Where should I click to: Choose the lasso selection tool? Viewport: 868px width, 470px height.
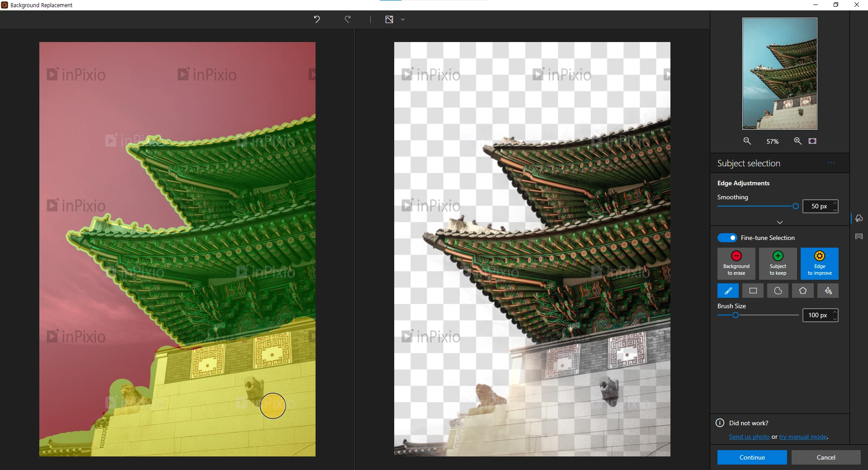(778, 291)
